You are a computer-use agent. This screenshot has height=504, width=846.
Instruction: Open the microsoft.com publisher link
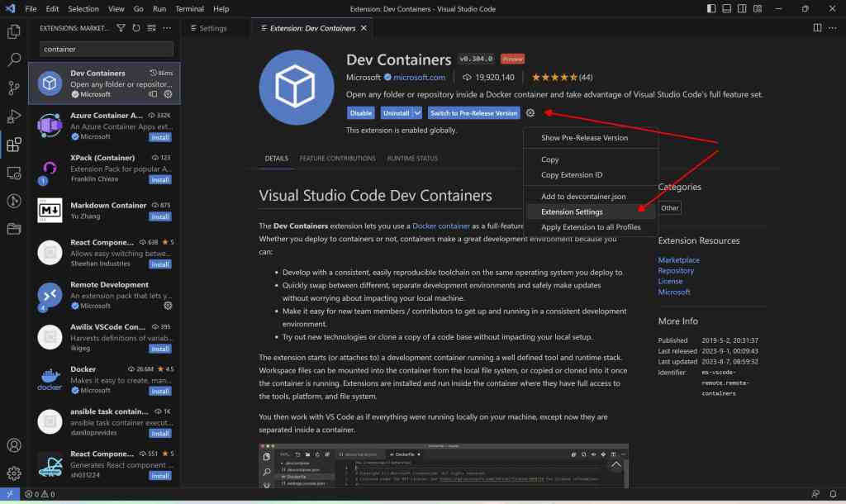(419, 77)
